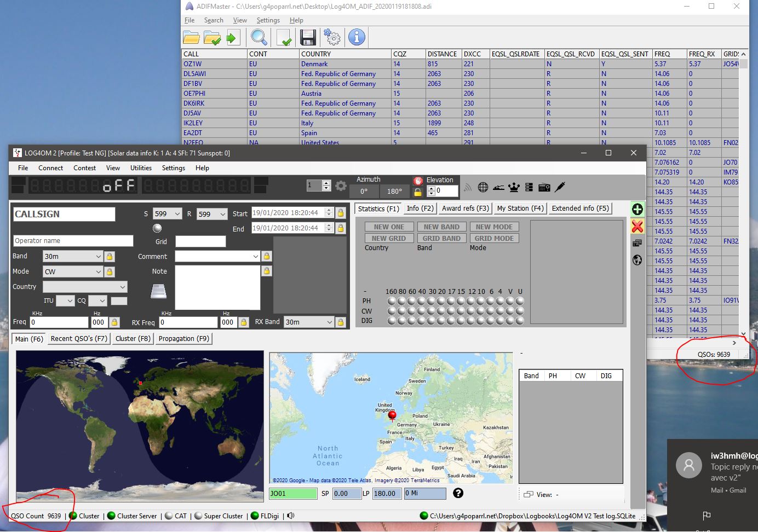Open the Mode dropdown showing CW

tap(73, 271)
